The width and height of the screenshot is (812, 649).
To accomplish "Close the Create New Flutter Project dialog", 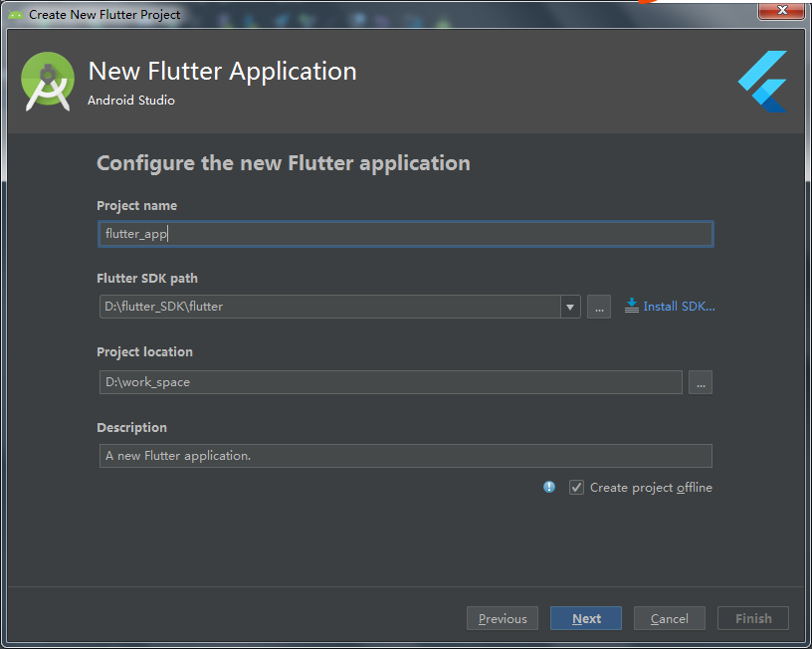I will [782, 11].
